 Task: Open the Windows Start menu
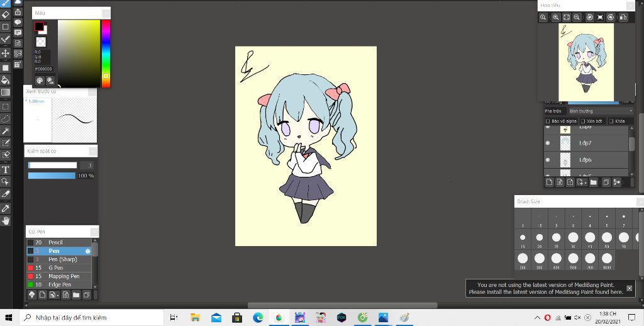point(9,317)
